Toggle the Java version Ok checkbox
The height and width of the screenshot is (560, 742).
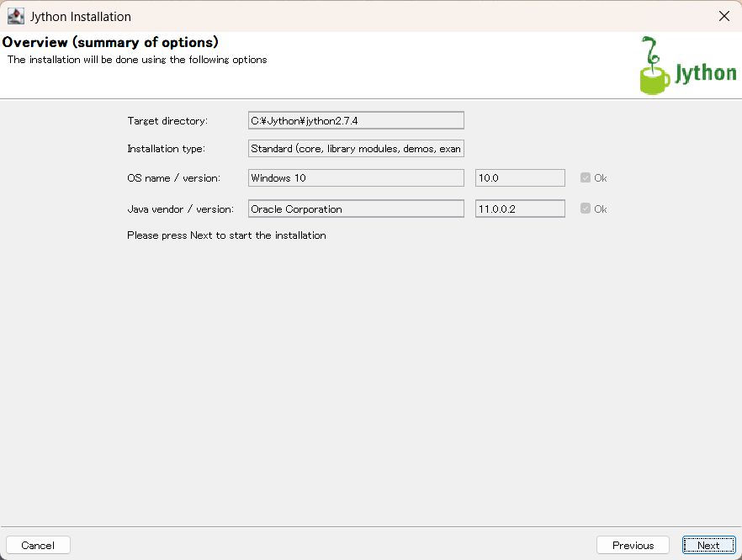[x=586, y=209]
